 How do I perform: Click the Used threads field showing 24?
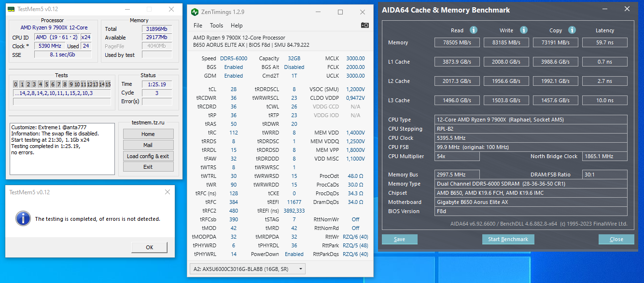tap(86, 46)
